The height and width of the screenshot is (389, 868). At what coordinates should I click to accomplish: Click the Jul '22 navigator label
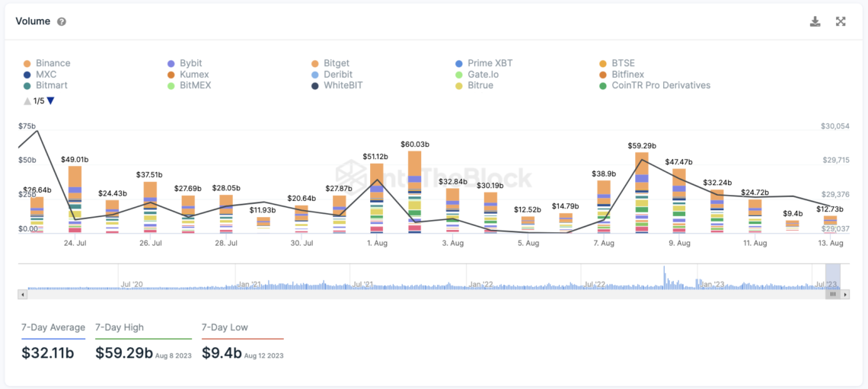(x=595, y=285)
